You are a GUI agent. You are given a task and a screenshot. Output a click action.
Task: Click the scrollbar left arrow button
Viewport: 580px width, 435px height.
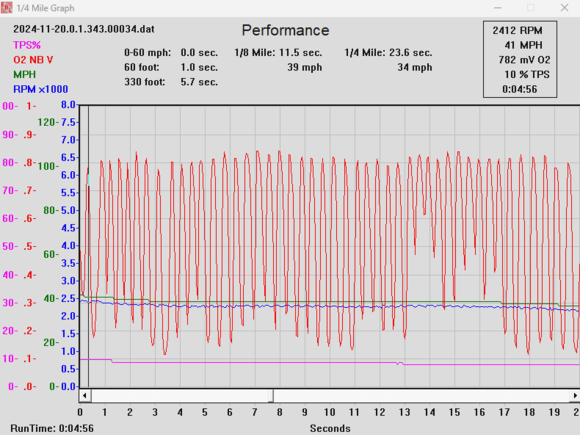click(x=85, y=395)
